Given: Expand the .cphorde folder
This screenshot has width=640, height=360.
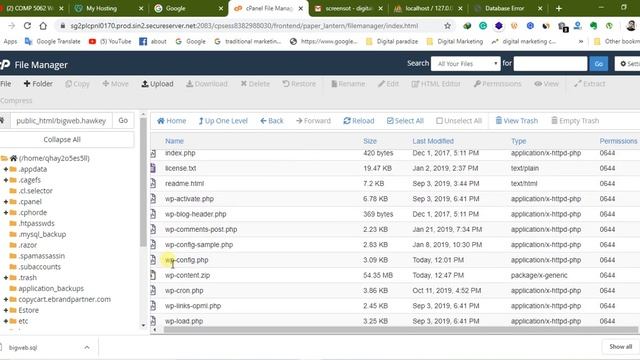Looking at the screenshot, I should point(6,213).
